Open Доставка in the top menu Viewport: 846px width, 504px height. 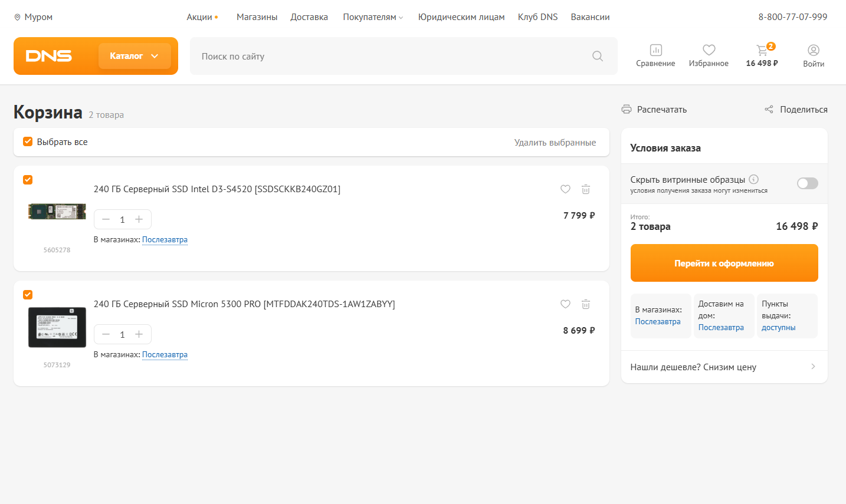pos(309,17)
